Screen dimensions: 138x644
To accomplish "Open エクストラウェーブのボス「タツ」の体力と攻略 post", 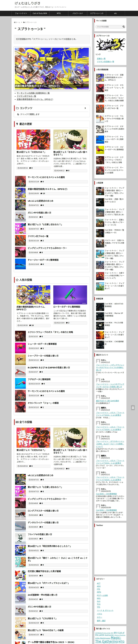I will click(x=50, y=332).
